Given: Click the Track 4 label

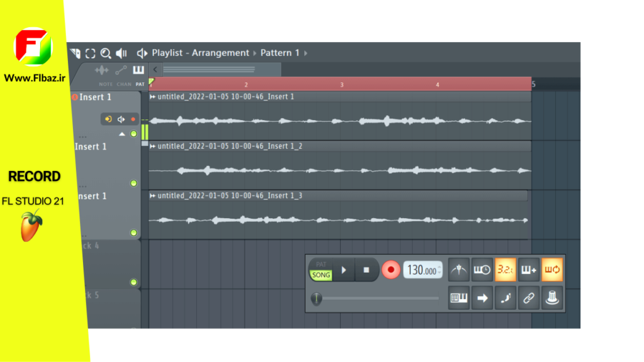Looking at the screenshot, I should 91,246.
